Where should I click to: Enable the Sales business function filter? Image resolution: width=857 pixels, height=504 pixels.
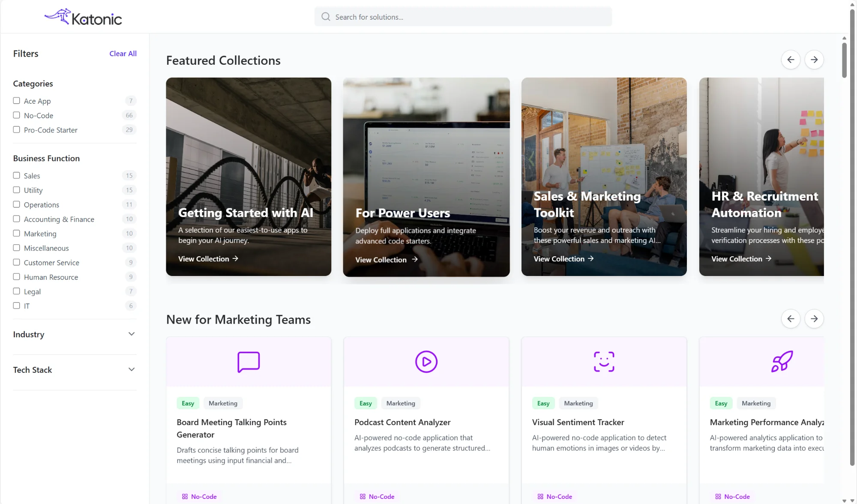click(x=17, y=175)
